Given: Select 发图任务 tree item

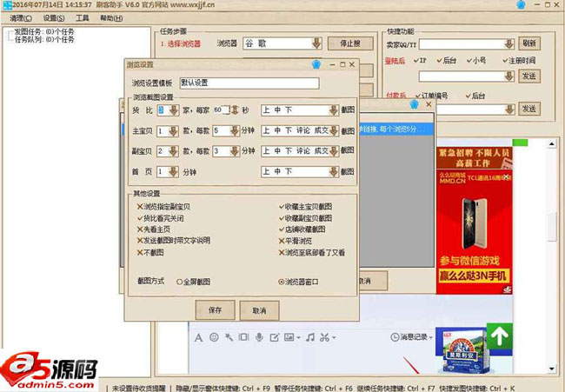Looking at the screenshot, I should click(x=44, y=31).
